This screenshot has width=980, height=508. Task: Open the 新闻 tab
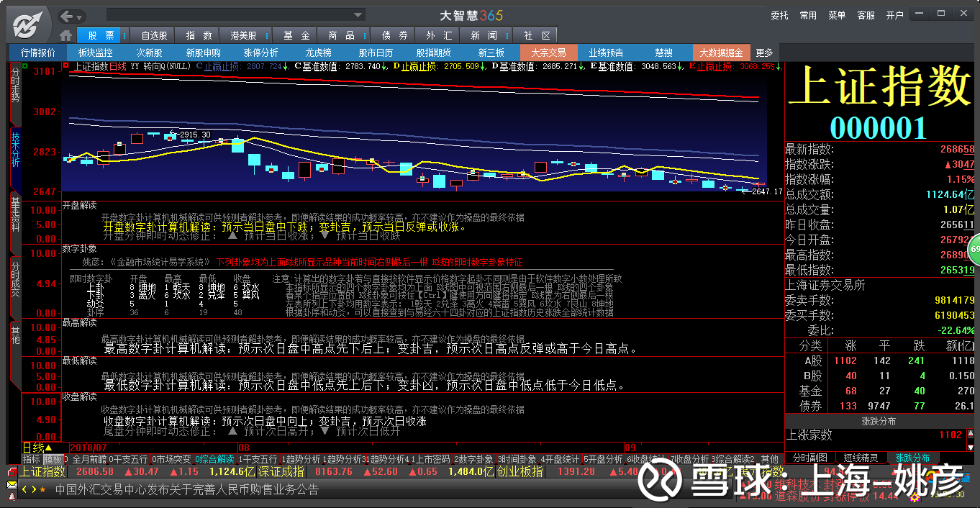[484, 35]
